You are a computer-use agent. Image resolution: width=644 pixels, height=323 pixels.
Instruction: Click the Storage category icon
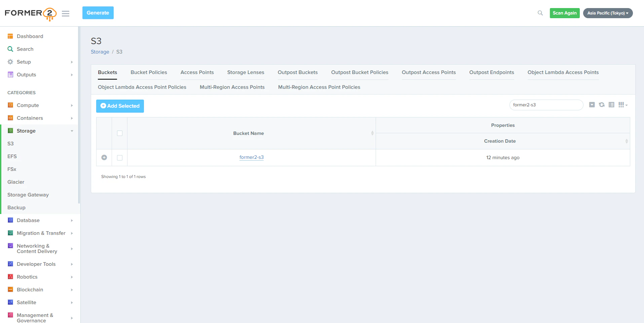(x=10, y=131)
